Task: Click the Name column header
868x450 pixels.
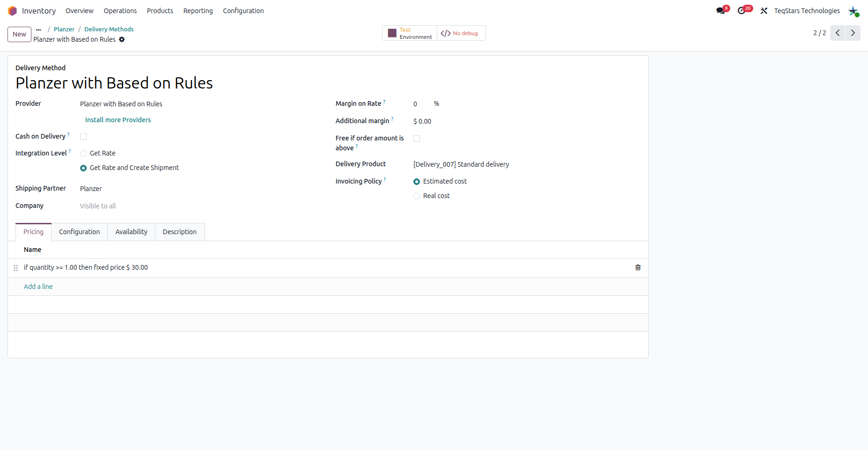Action: coord(32,250)
